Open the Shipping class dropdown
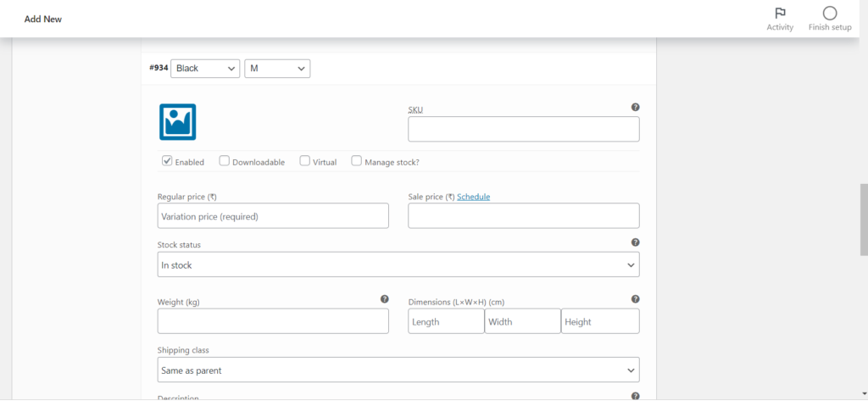The height and width of the screenshot is (401, 868). (x=398, y=370)
